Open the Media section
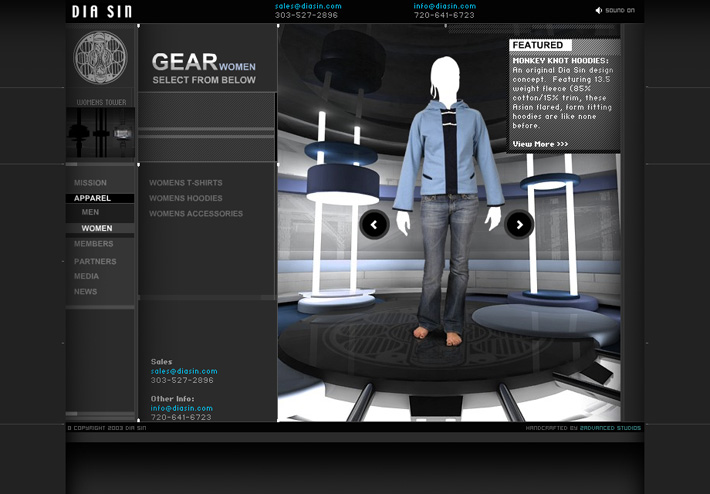This screenshot has height=494, width=710. click(x=86, y=276)
